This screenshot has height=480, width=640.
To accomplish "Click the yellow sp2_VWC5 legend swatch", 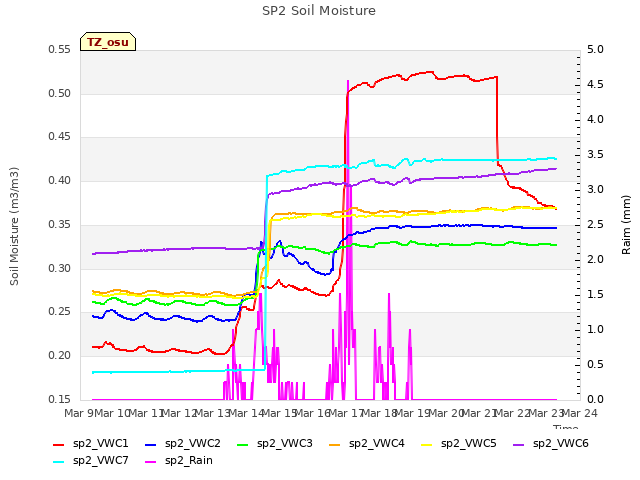I will click(x=427, y=444).
